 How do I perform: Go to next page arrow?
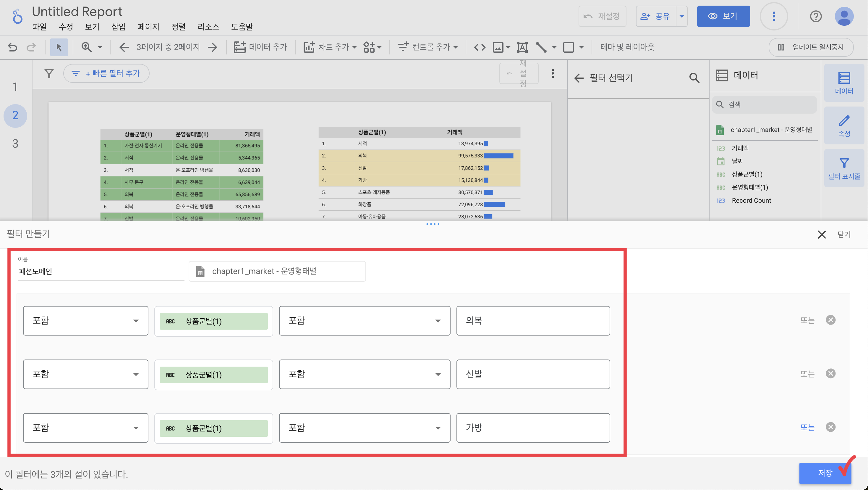coord(213,47)
